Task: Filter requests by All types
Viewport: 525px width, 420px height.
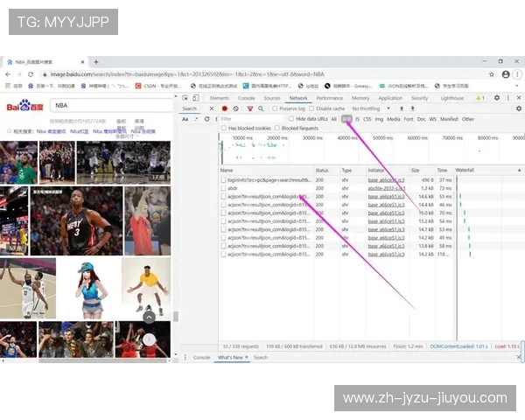Action: tap(334, 119)
